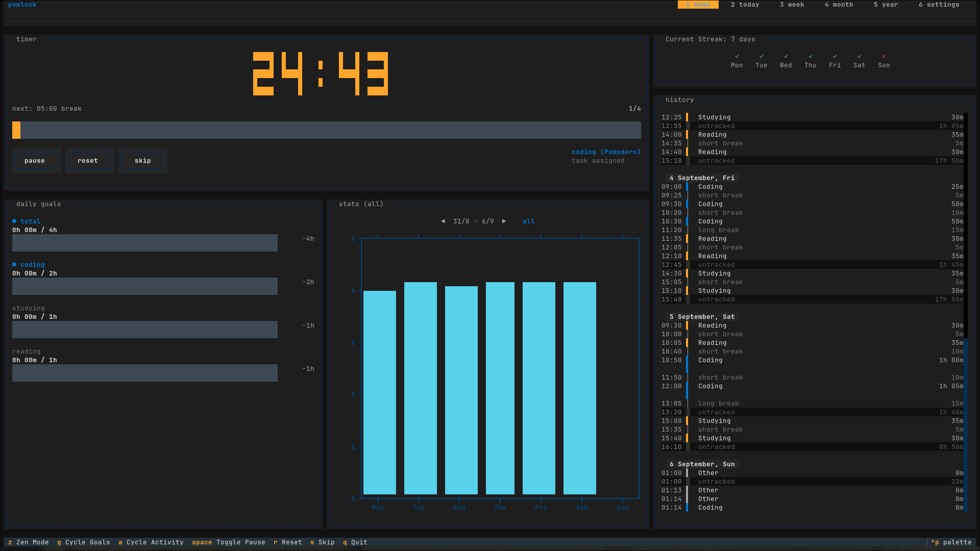Open the settings tab
This screenshot has width=980, height=551.
(939, 5)
